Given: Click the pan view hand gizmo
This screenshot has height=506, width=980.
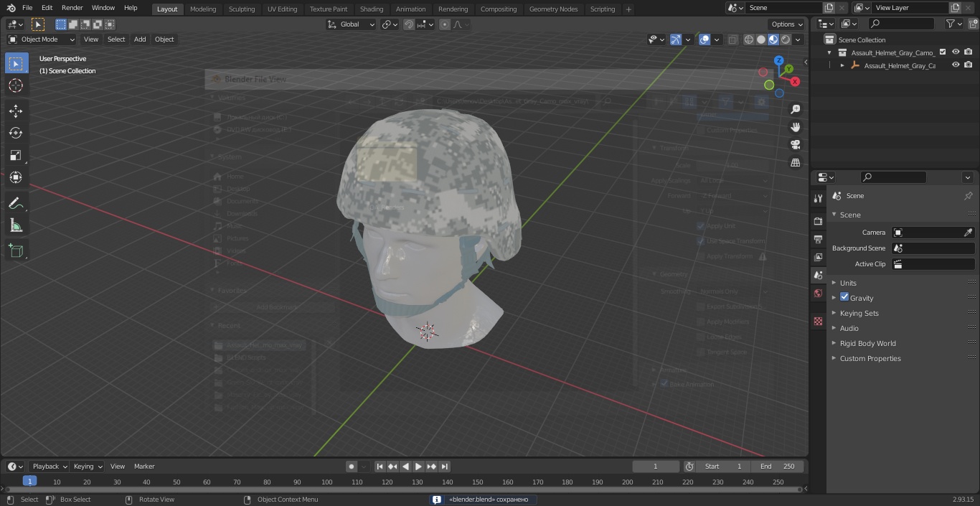Looking at the screenshot, I should click(795, 127).
